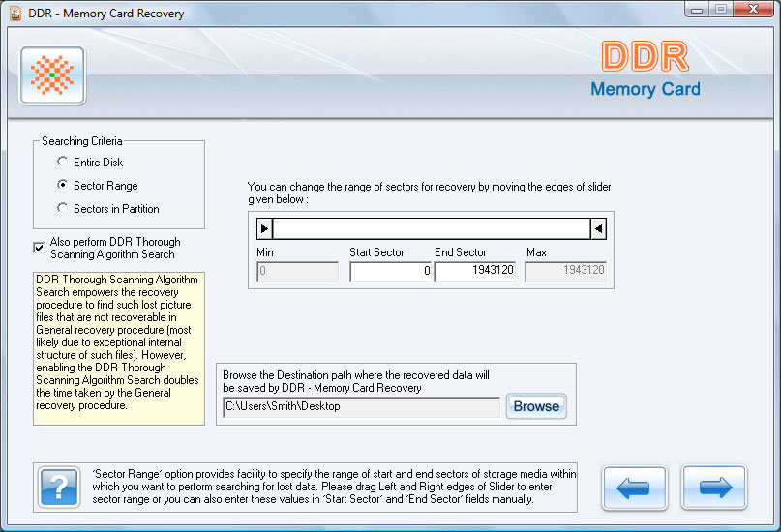Click the slider's left edge arrow handle
Viewport: 781px width, 532px height.
[264, 229]
